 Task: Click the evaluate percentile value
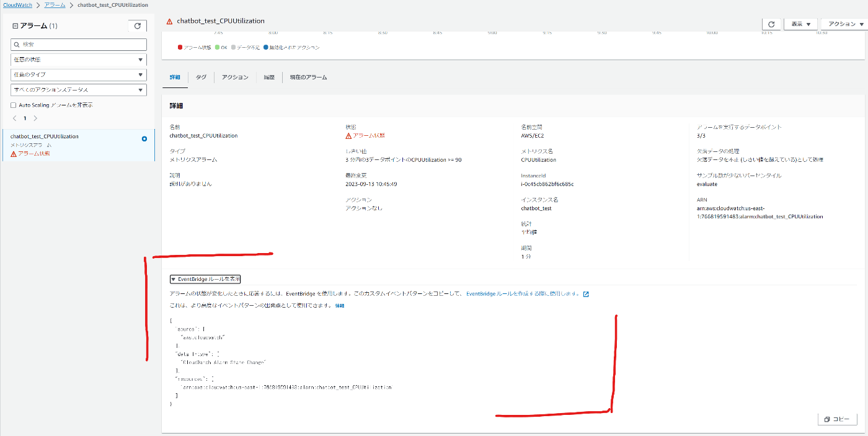tap(707, 184)
